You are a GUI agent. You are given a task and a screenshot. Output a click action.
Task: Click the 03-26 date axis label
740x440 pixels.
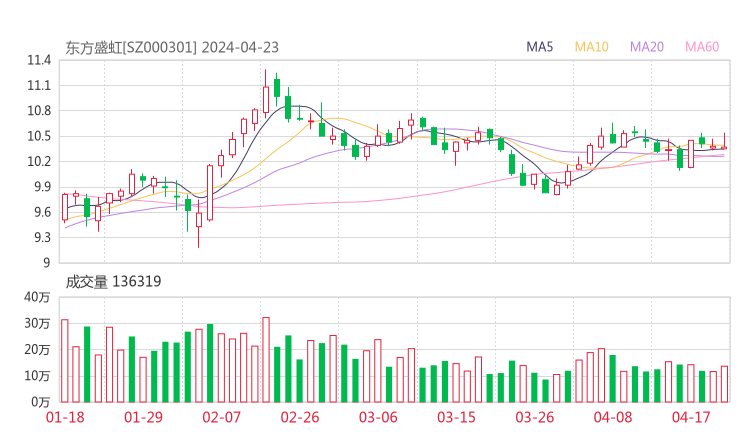coord(534,417)
